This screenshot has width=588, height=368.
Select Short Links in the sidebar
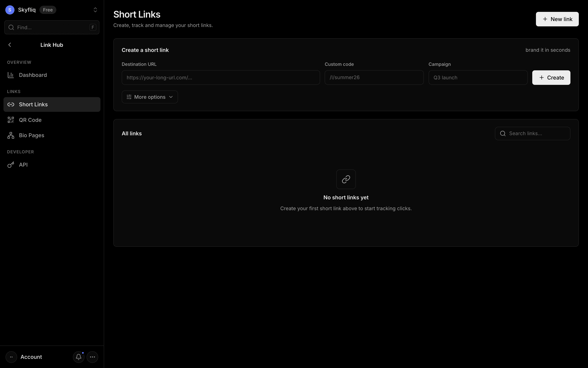pyautogui.click(x=52, y=104)
